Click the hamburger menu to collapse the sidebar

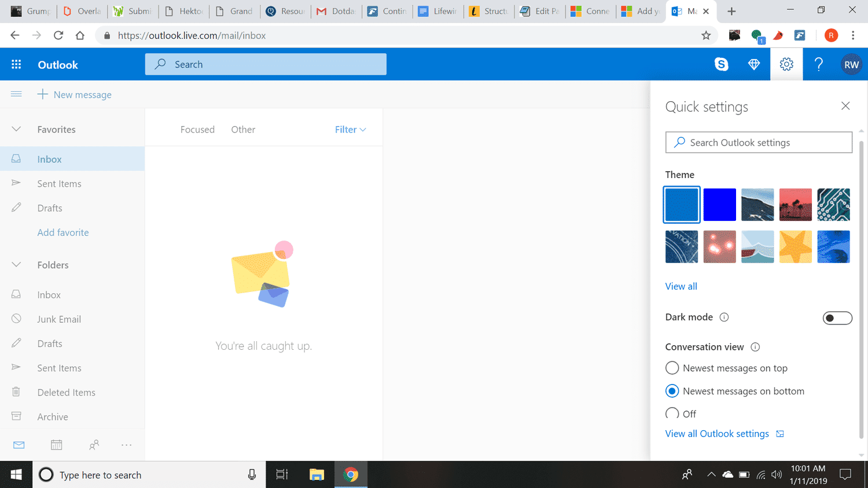(x=16, y=94)
